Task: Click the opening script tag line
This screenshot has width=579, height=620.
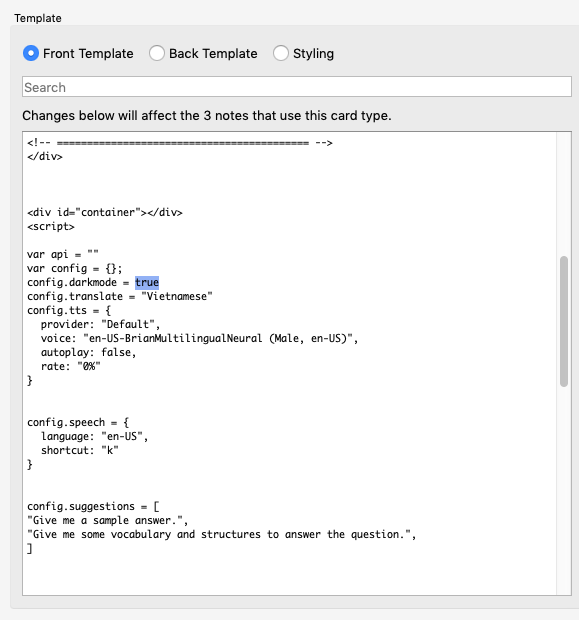Action: [51, 227]
